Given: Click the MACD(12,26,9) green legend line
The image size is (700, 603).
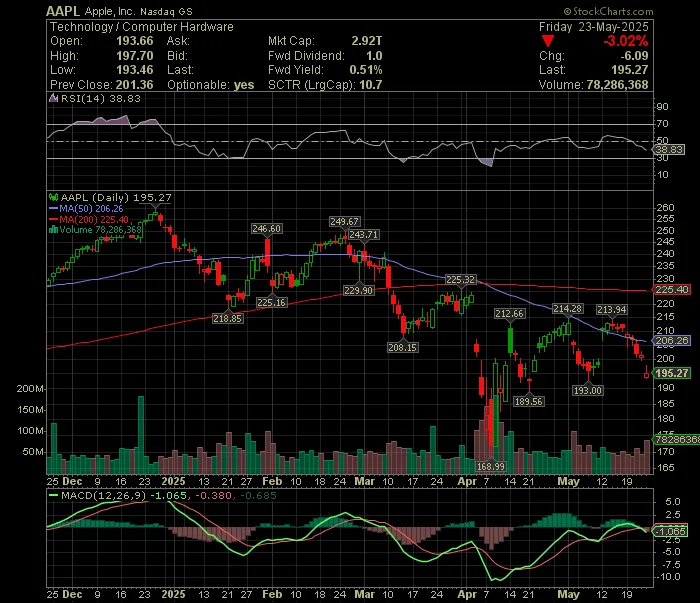Looking at the screenshot, I should click(x=53, y=495).
